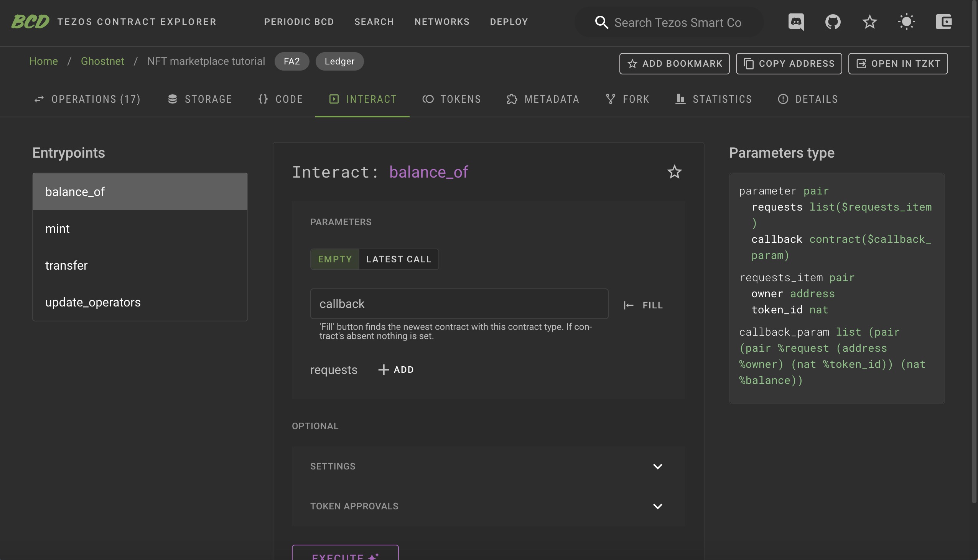Open the NETWORKS menu

tap(442, 22)
